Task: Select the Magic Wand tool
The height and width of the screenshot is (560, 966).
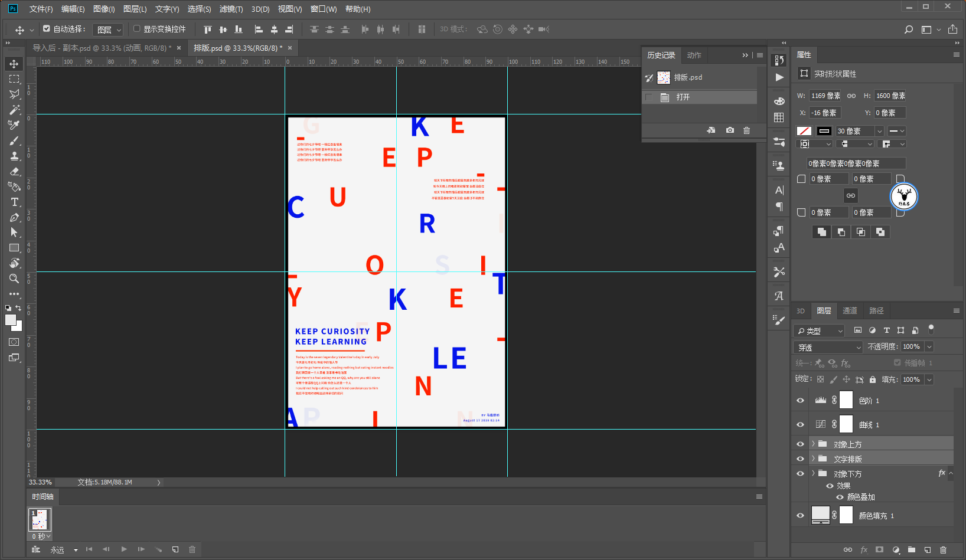Action: tap(14, 110)
